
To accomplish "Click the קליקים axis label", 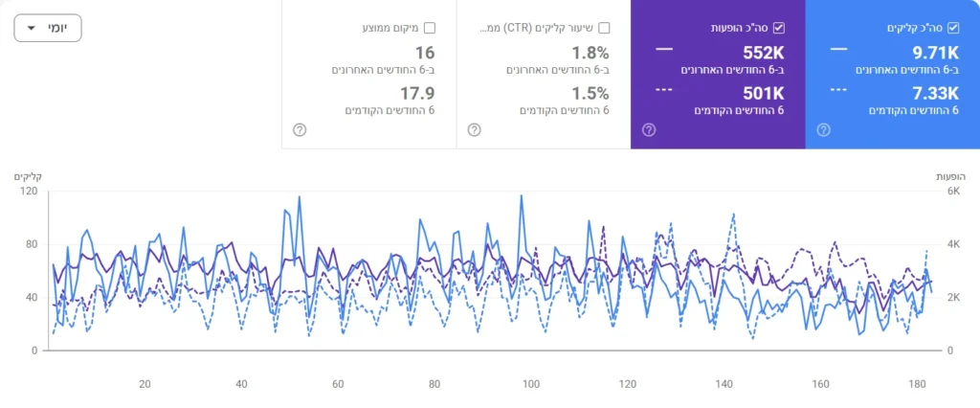I will (x=28, y=177).
